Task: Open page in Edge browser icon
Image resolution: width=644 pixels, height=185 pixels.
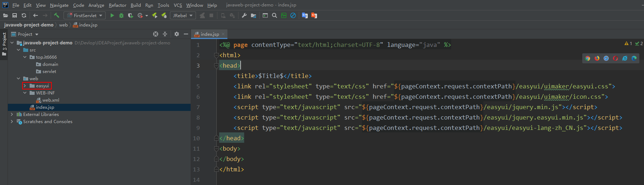Action: click(x=634, y=58)
